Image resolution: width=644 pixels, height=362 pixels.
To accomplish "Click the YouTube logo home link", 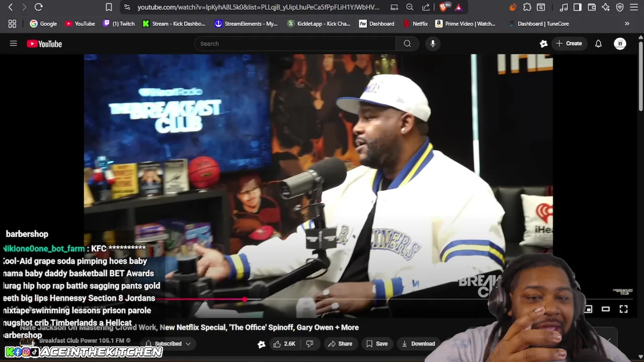I will click(x=44, y=44).
